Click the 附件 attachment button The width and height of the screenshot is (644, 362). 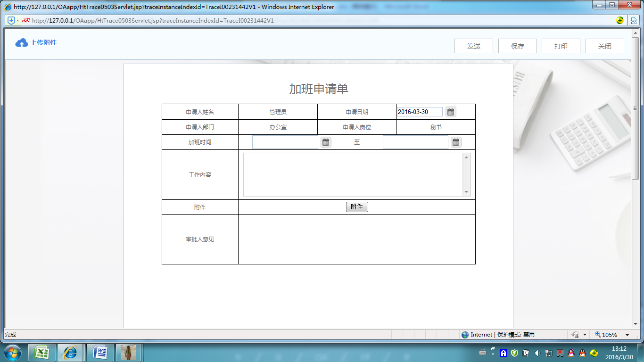(357, 206)
